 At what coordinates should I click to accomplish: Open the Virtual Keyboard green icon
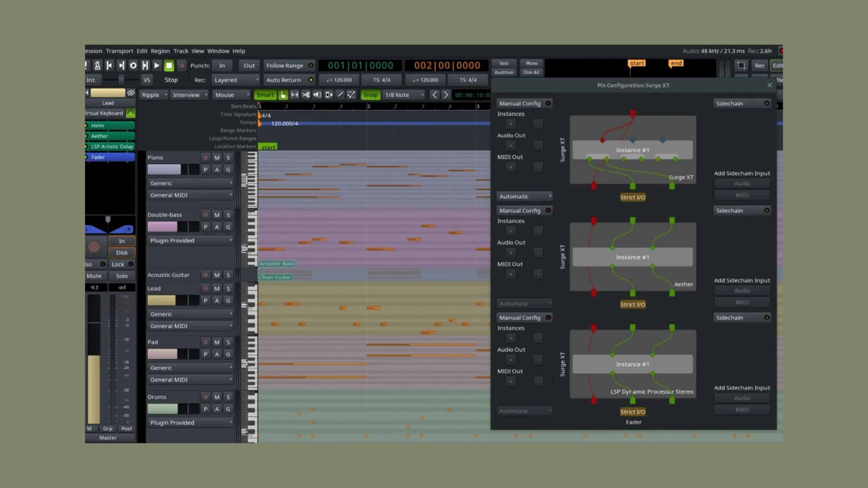pos(131,113)
